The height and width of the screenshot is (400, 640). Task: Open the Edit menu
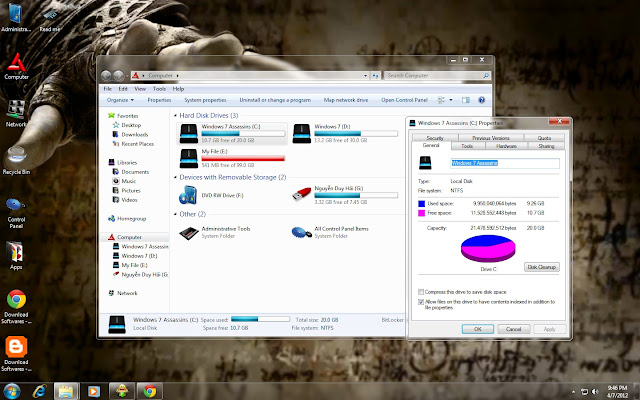point(123,89)
